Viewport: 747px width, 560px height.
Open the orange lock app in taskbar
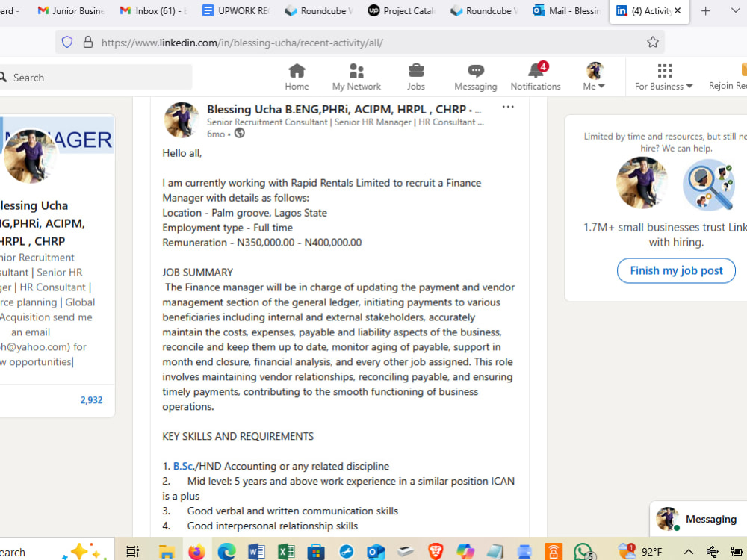tap(553, 551)
